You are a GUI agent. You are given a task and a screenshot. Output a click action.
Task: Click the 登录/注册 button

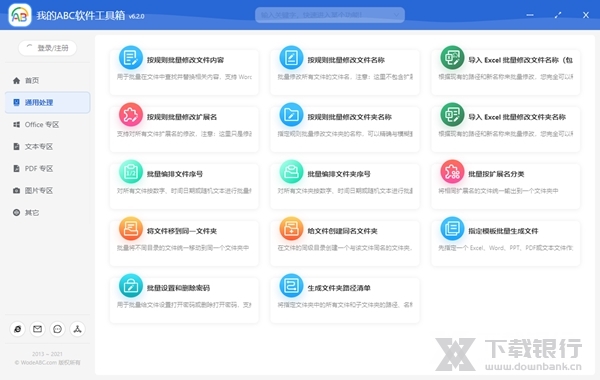tap(47, 48)
